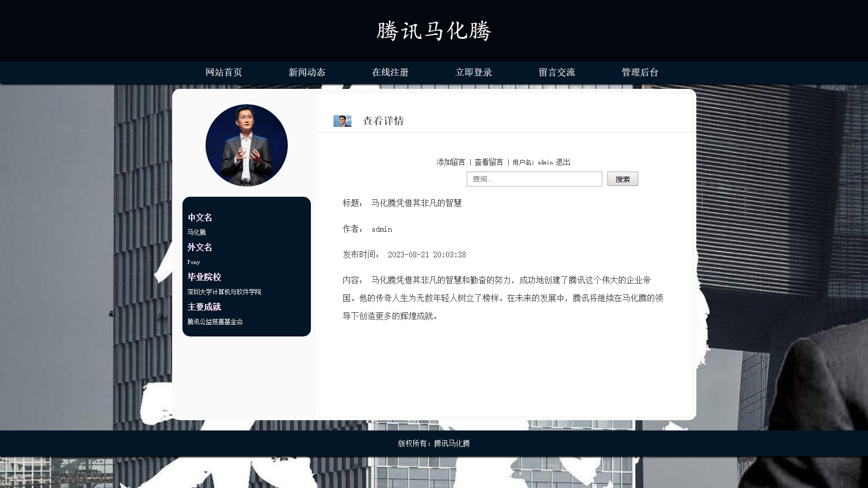Open the 查看留言 link

(489, 162)
